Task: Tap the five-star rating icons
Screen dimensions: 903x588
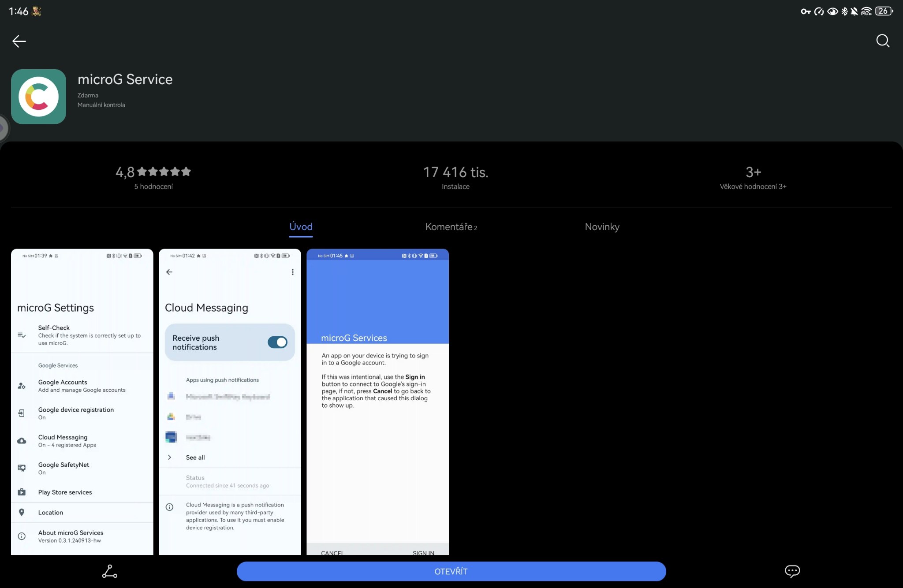Action: tap(164, 171)
